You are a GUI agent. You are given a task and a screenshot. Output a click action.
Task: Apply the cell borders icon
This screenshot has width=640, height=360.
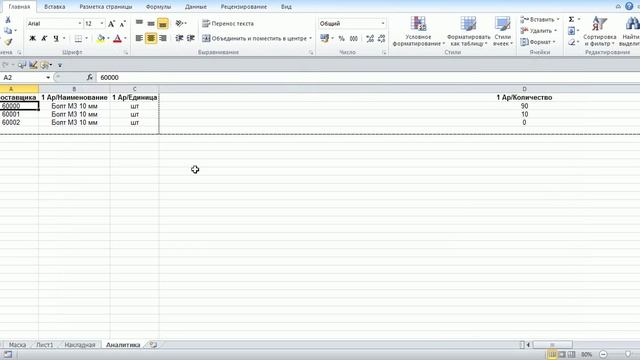pos(78,38)
